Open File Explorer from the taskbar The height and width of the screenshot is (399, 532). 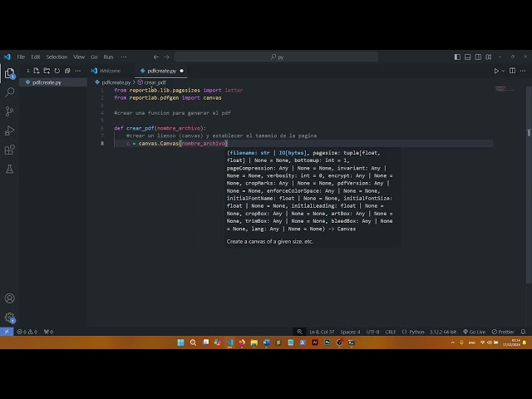[254, 342]
